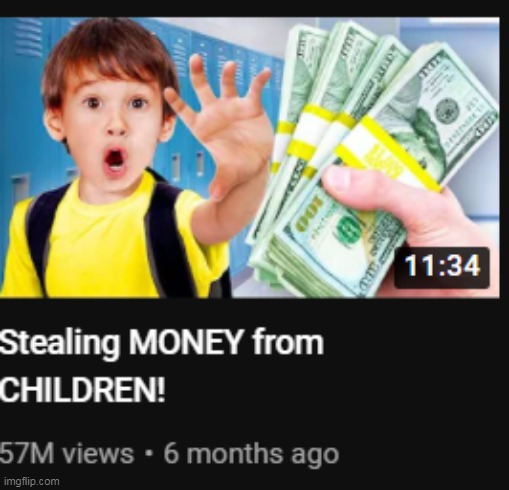The height and width of the screenshot is (490, 509).
Task: Click the word 'MONEY' in the title
Action: 185,343
